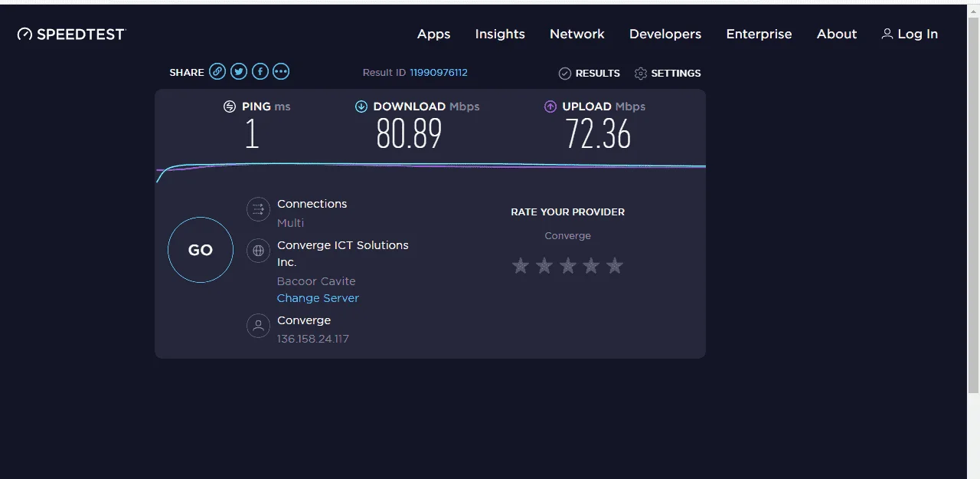The width and height of the screenshot is (980, 479).
Task: Rate provider with second star
Action: [x=544, y=266]
